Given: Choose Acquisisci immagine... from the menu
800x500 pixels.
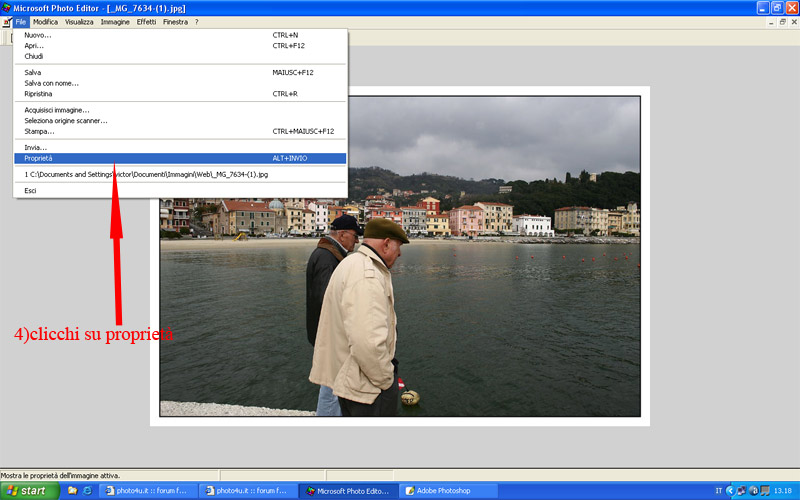Looking at the screenshot, I should click(x=57, y=110).
